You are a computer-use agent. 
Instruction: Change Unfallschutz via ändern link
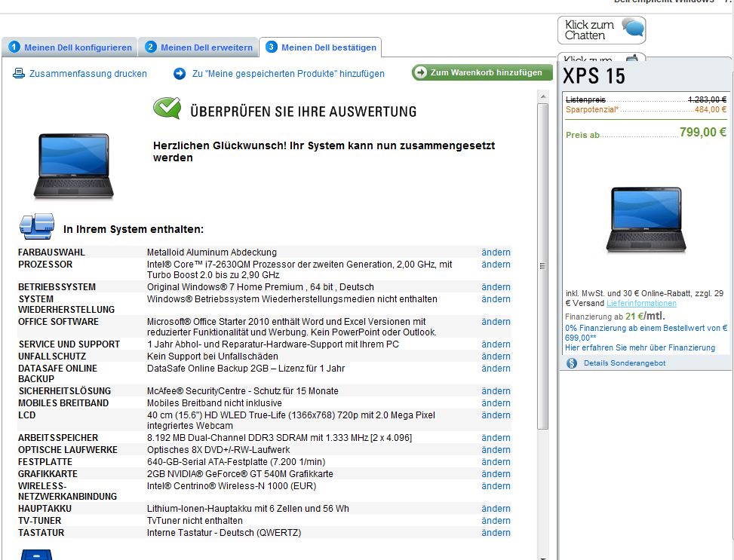pos(496,356)
